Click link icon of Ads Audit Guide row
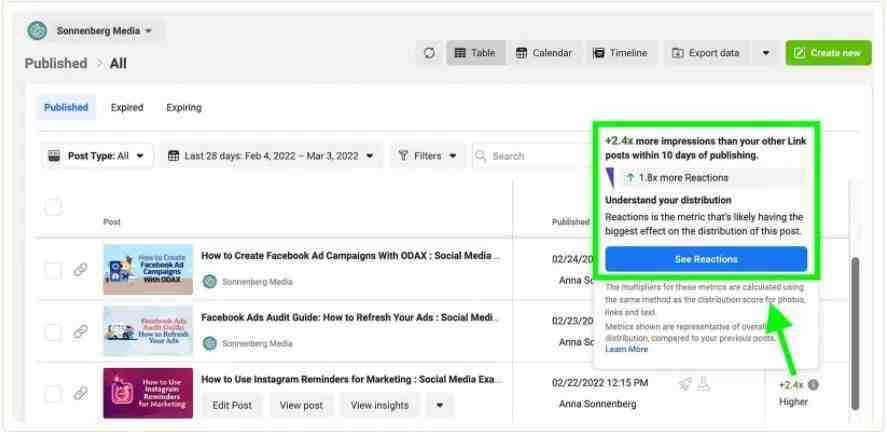The height and width of the screenshot is (432, 887). [80, 332]
